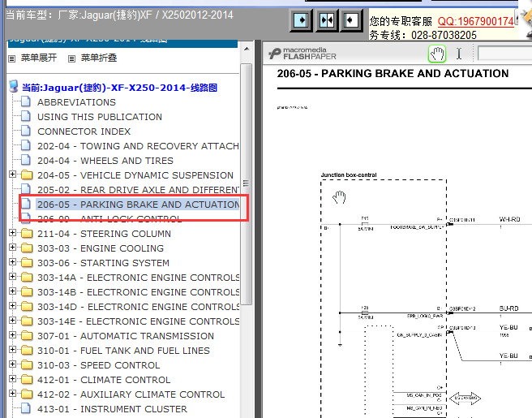
Task: Open USING THIS PUBLICATION page
Action: pos(100,117)
